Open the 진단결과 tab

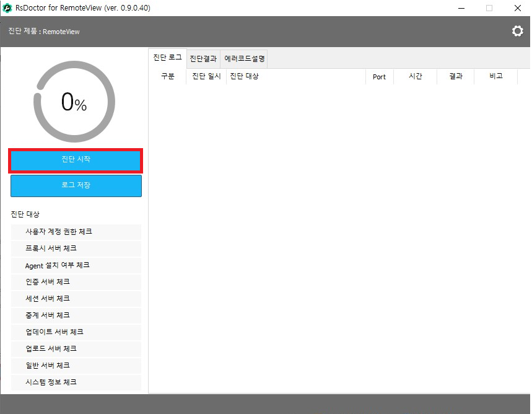pyautogui.click(x=203, y=59)
